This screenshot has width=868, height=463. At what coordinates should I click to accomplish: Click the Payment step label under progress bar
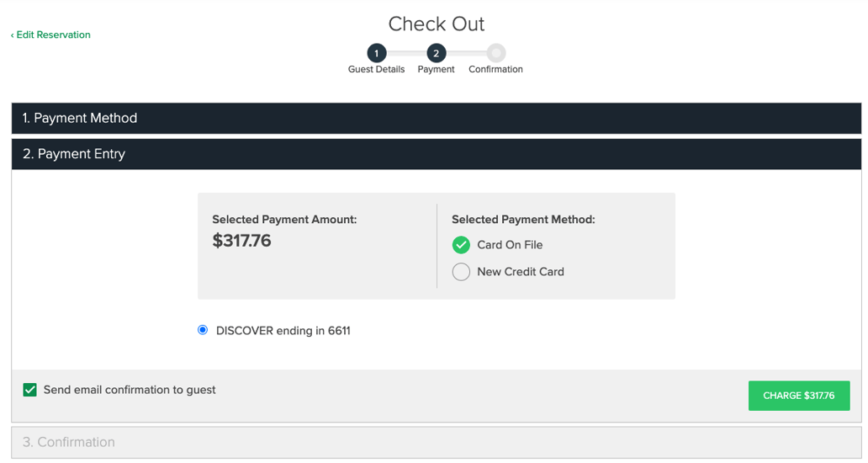click(x=436, y=70)
